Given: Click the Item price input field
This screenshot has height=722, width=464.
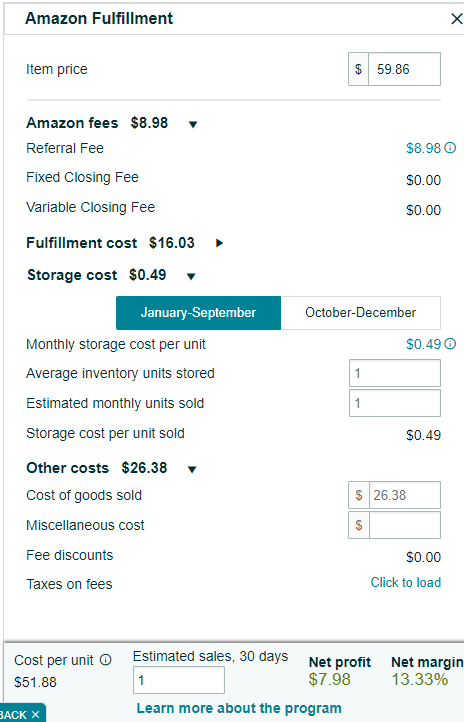Looking at the screenshot, I should point(404,69).
